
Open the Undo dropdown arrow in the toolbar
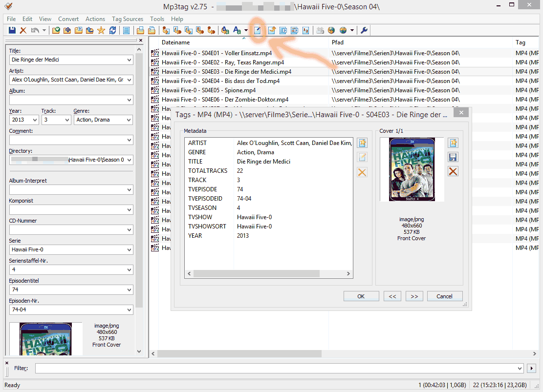click(x=44, y=30)
